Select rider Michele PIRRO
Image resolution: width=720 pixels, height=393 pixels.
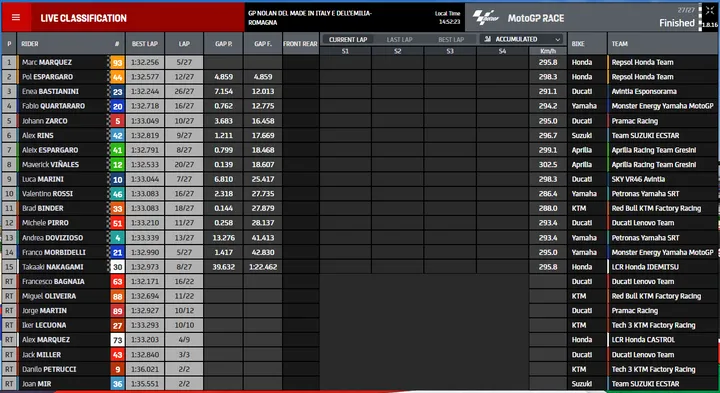[45, 223]
